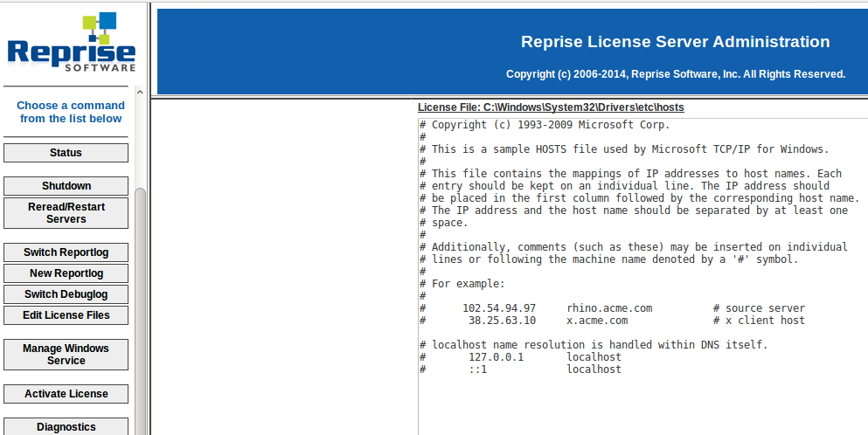Click the sidebar scrollbar up arrow
This screenshot has width=868, height=435.
pyautogui.click(x=140, y=93)
